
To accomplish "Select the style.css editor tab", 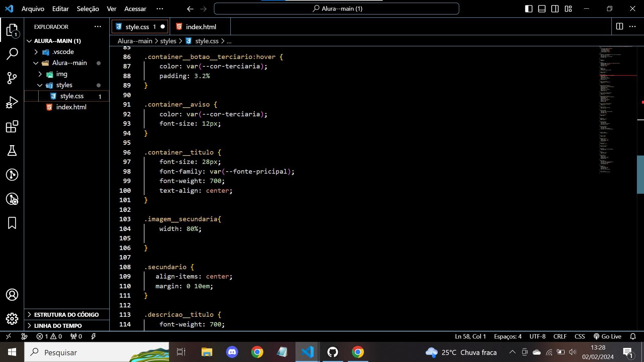I will (140, 27).
